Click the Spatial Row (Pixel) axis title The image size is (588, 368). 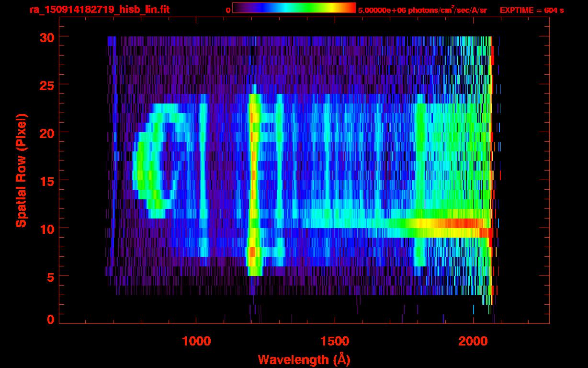[21, 170]
